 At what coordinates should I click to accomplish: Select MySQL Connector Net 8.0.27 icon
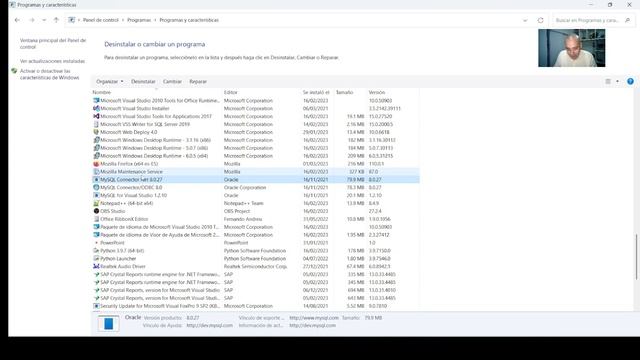tap(96, 180)
